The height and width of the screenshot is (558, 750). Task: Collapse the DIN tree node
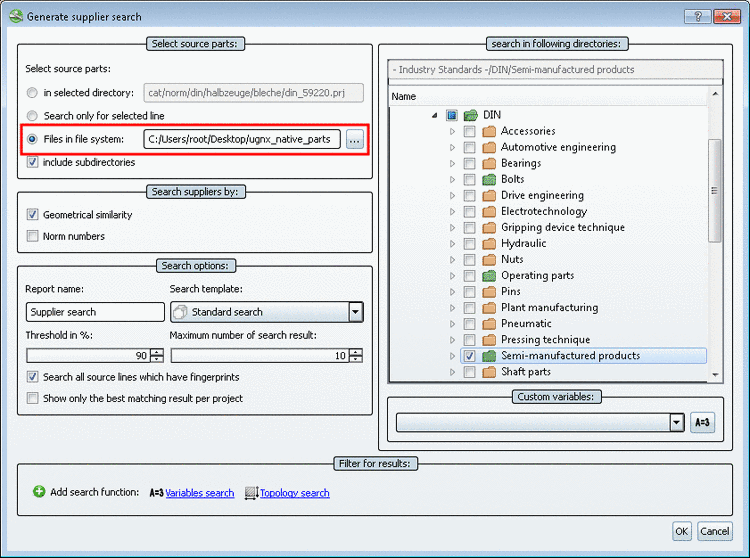click(434, 115)
